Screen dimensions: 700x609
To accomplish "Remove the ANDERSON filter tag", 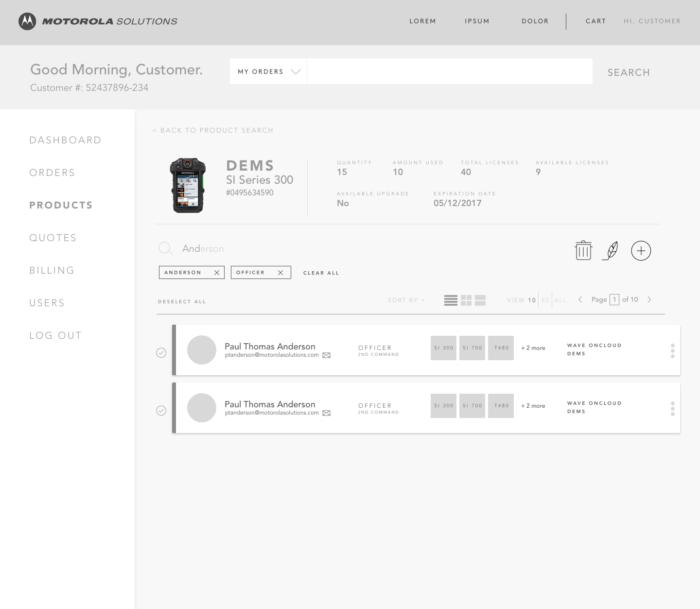I will click(x=217, y=273).
